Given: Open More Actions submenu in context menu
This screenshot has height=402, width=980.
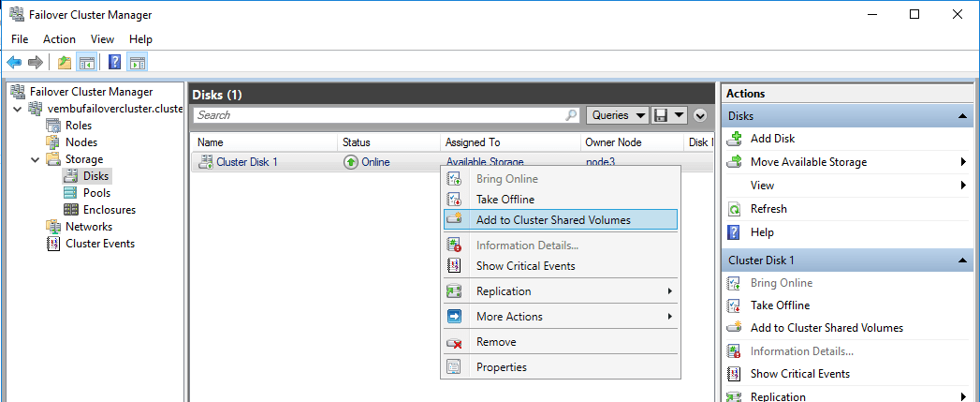Looking at the screenshot, I should tap(561, 316).
